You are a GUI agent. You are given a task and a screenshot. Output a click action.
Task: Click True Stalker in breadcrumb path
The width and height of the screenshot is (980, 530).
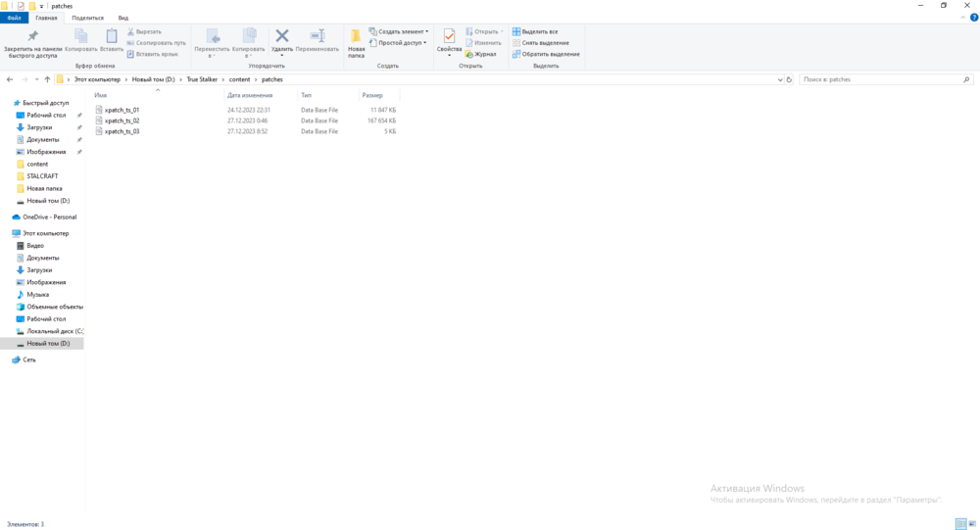pyautogui.click(x=202, y=79)
